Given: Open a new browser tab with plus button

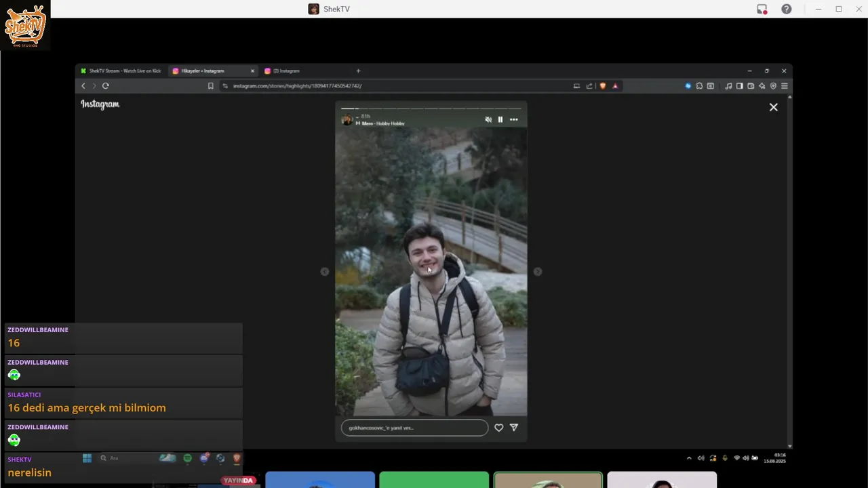Looking at the screenshot, I should 358,71.
